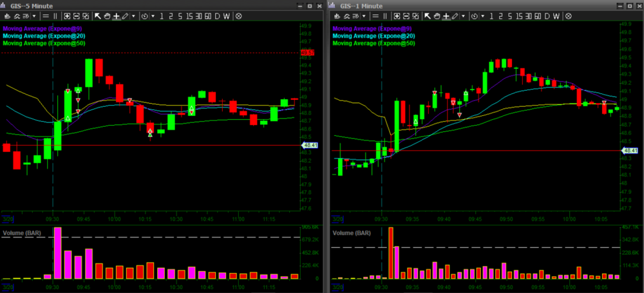644x293 pixels.
Task: Click the circled X icon in 5 Minute toolbar
Action: coord(239,15)
